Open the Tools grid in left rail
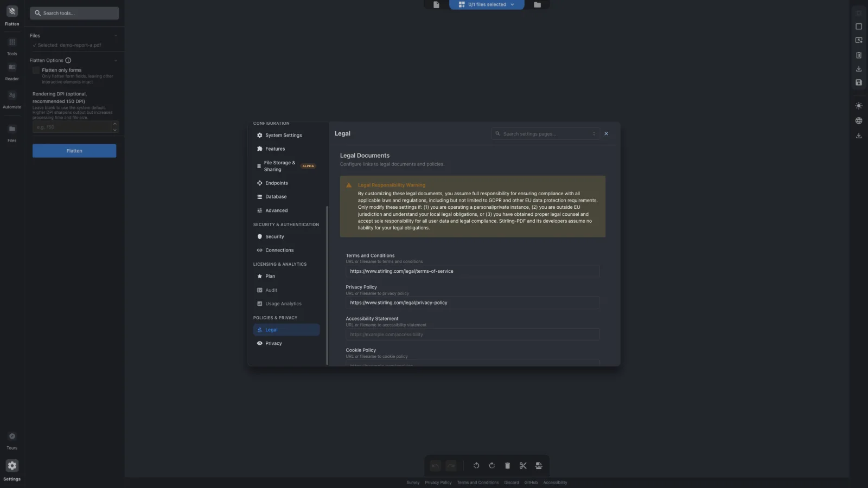This screenshot has height=488, width=868. tap(12, 42)
